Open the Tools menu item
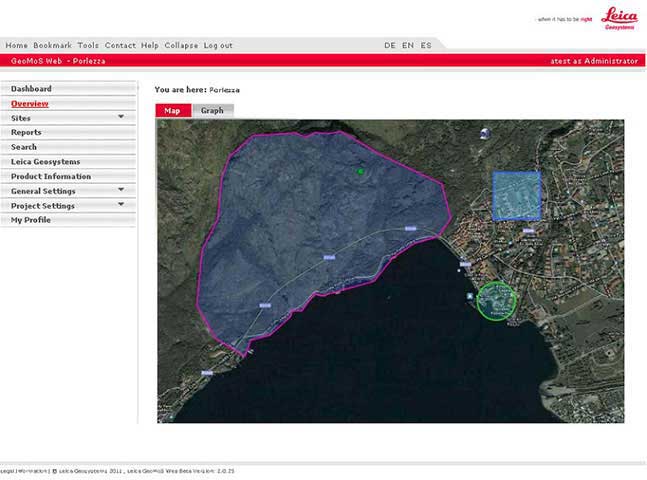Viewport: 647px width, 480px height. [x=88, y=45]
